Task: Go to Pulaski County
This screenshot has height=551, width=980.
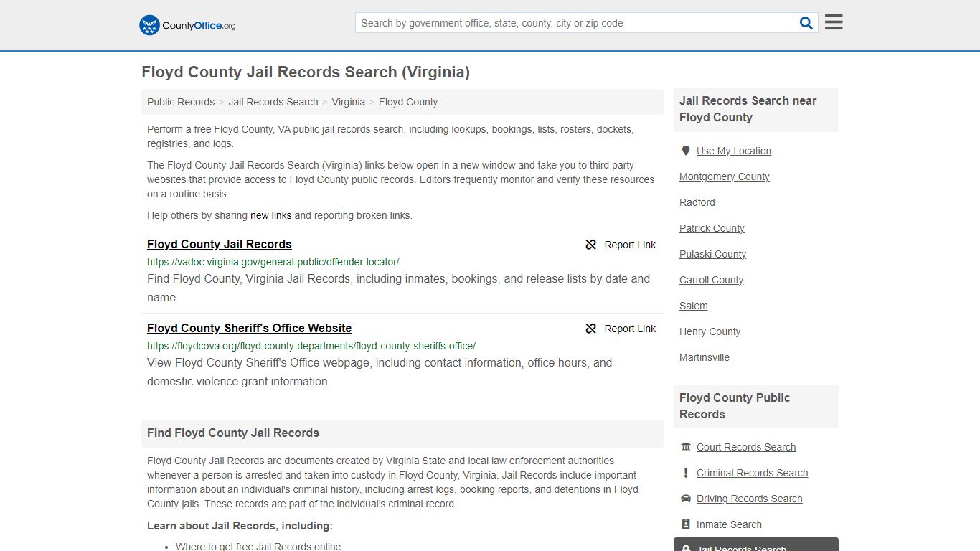Action: tap(713, 254)
